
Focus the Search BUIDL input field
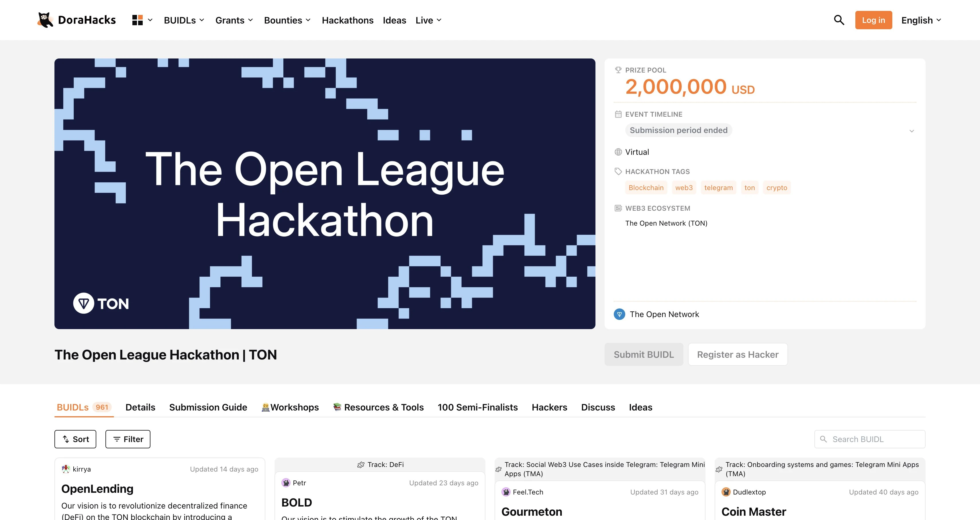click(875, 439)
